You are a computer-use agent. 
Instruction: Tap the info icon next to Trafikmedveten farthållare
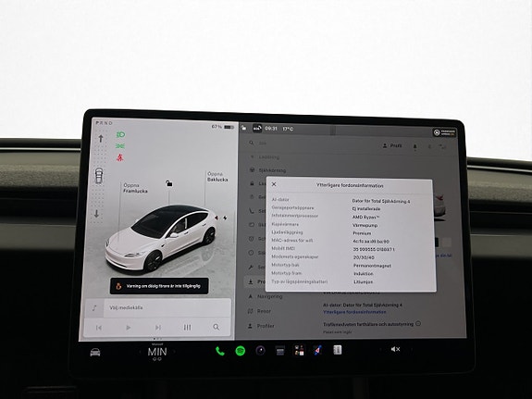tap(418, 324)
